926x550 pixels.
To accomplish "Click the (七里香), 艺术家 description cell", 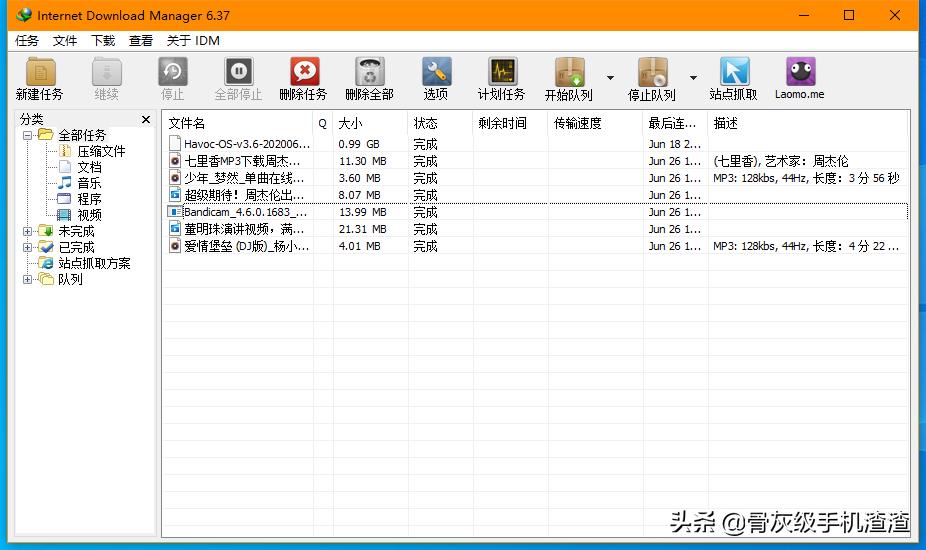I will point(780,161).
